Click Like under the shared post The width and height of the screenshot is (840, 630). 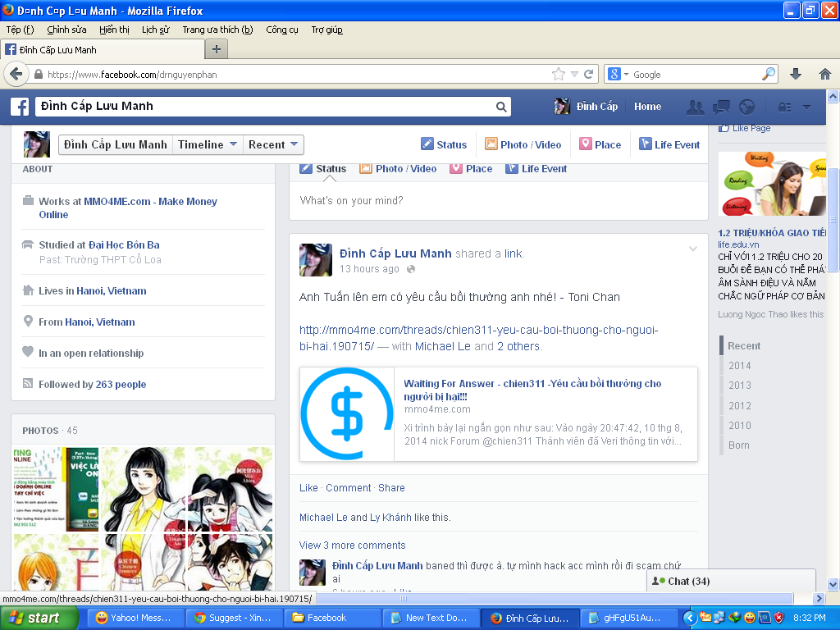point(308,488)
